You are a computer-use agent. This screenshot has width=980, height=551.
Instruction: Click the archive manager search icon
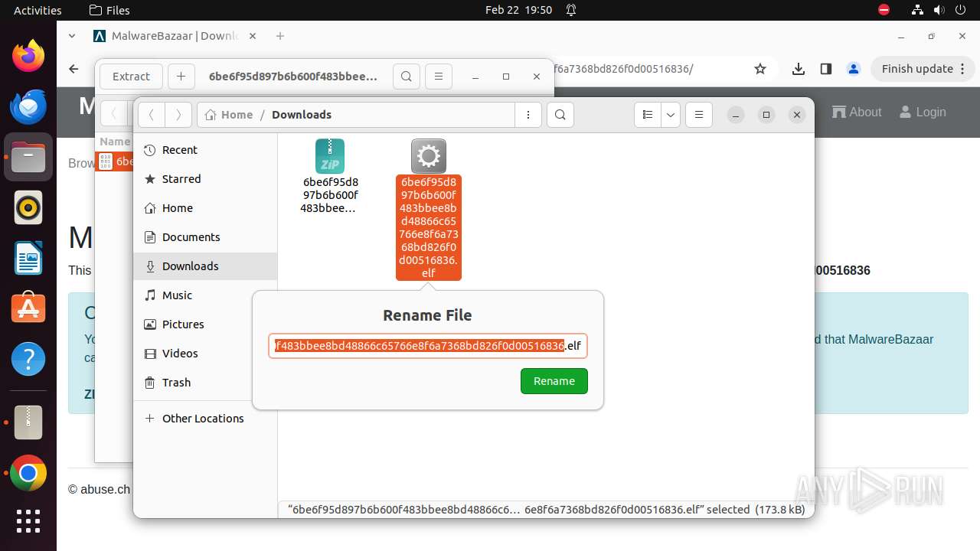coord(407,77)
